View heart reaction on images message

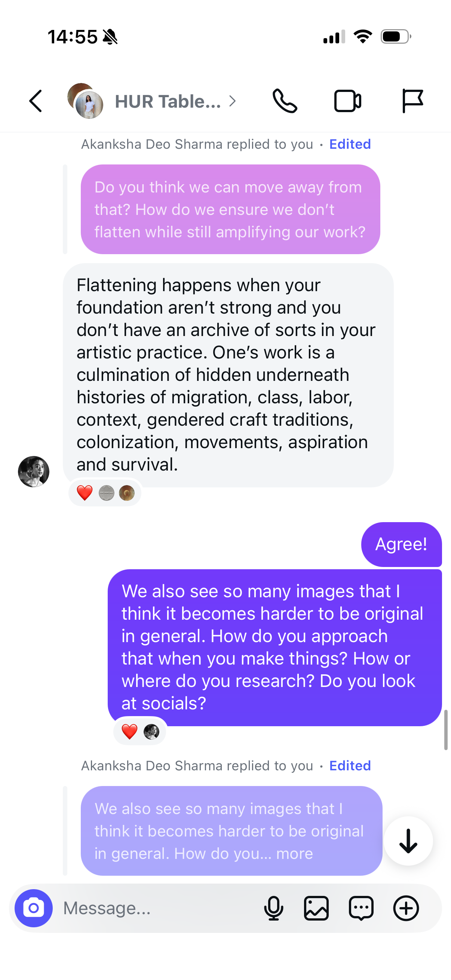pyautogui.click(x=129, y=731)
